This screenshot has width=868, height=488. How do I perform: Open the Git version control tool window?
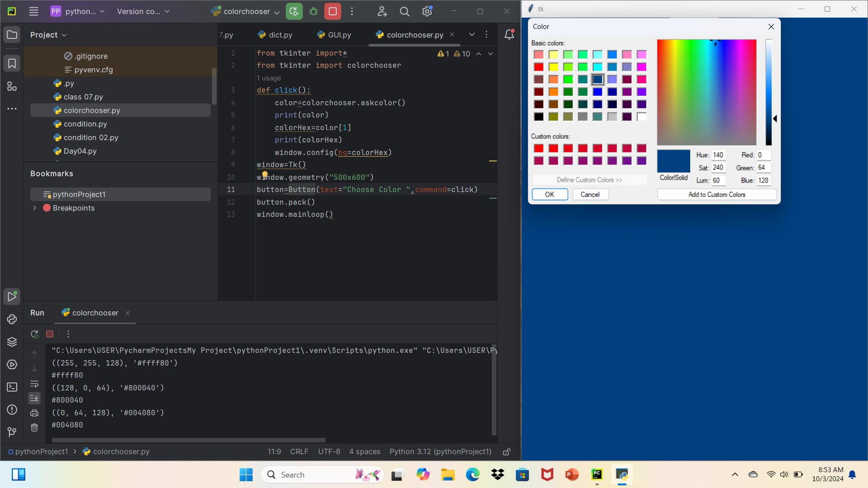12,432
